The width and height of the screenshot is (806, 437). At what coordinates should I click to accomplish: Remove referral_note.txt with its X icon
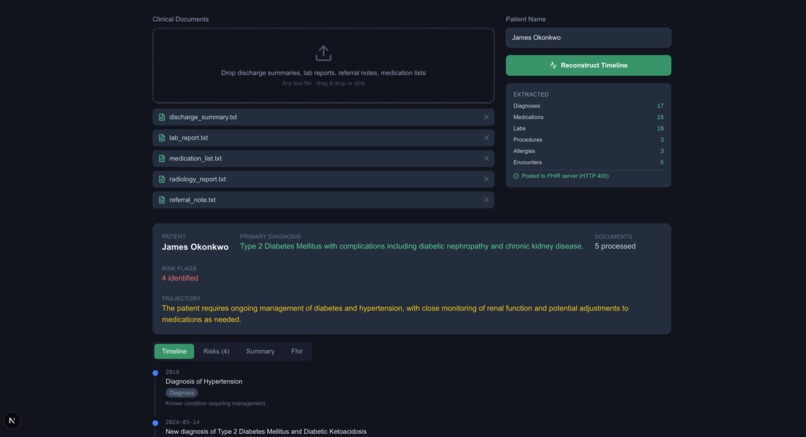click(486, 199)
